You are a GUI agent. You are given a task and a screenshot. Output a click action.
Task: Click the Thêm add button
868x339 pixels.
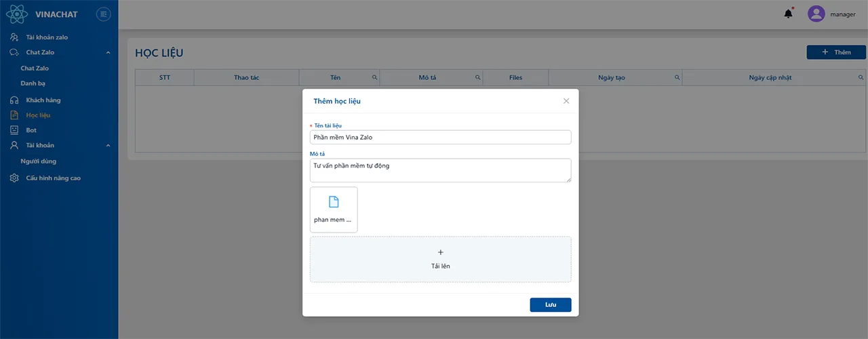click(835, 52)
